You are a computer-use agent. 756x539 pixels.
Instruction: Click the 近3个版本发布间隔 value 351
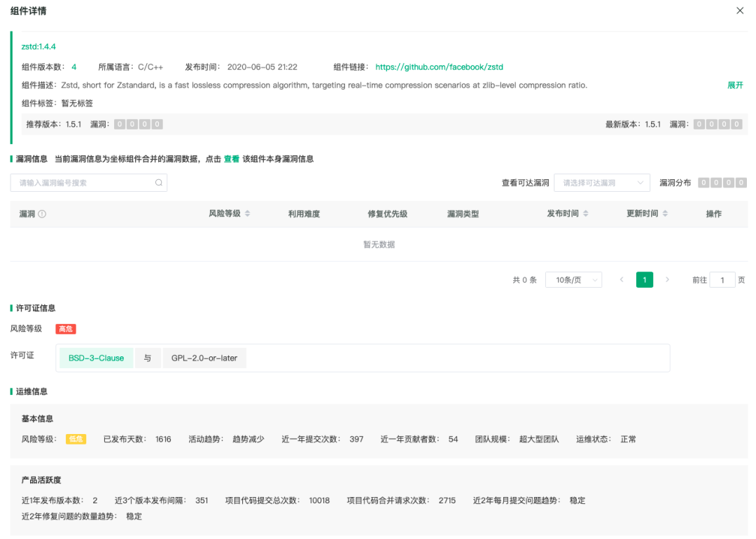coord(202,501)
